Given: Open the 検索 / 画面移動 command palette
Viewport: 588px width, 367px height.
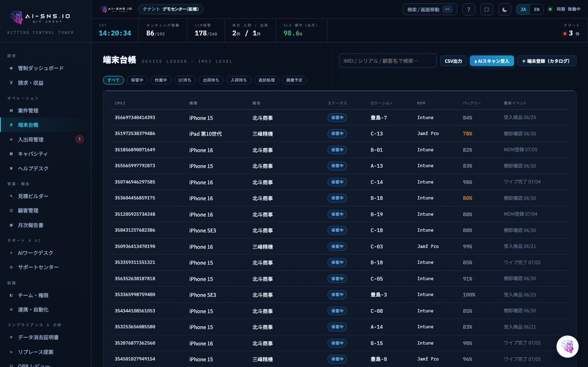Looking at the screenshot, I should pos(430,9).
